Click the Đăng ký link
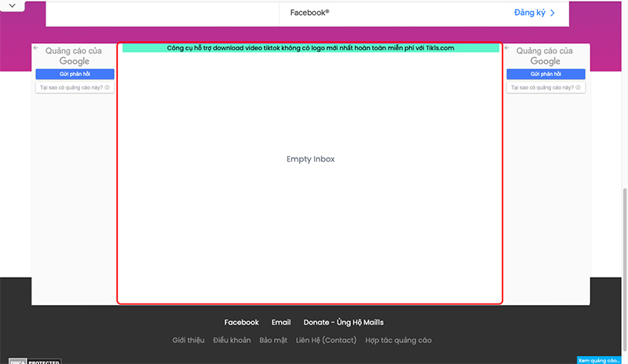The height and width of the screenshot is (364, 628). click(529, 13)
